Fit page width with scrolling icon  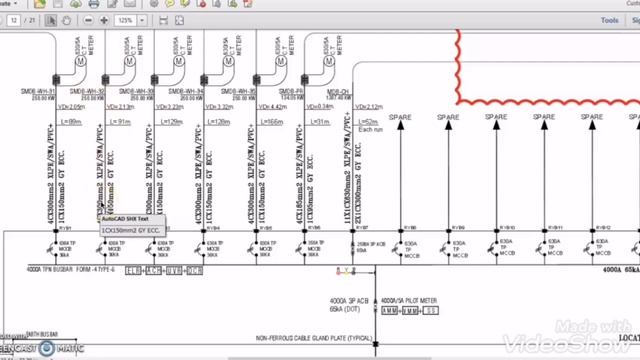(x=163, y=20)
